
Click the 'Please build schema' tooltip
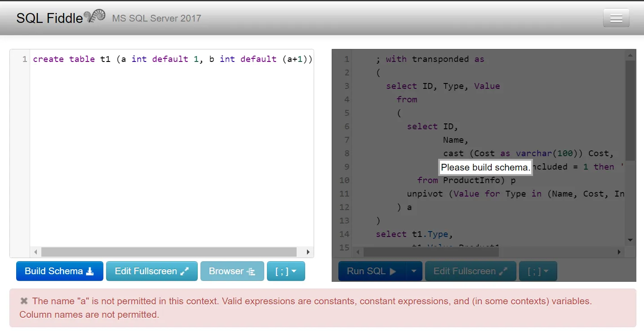(x=485, y=167)
